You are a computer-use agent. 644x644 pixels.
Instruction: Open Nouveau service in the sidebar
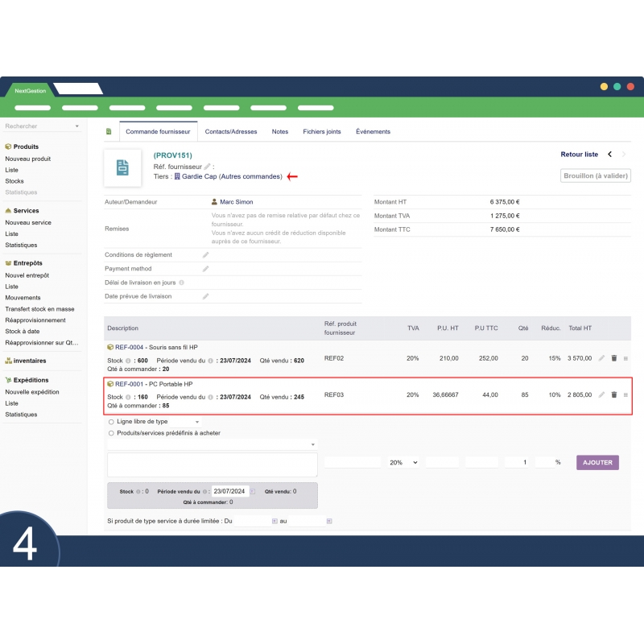(28, 223)
